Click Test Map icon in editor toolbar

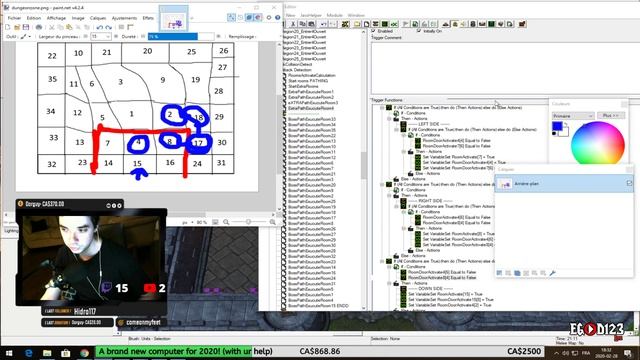click(x=522, y=24)
